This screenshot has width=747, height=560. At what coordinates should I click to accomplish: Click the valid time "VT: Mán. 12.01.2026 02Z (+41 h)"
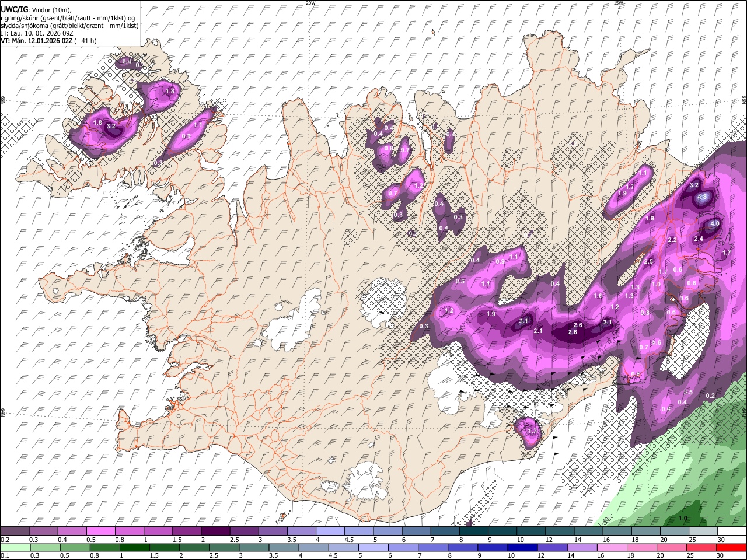point(48,41)
